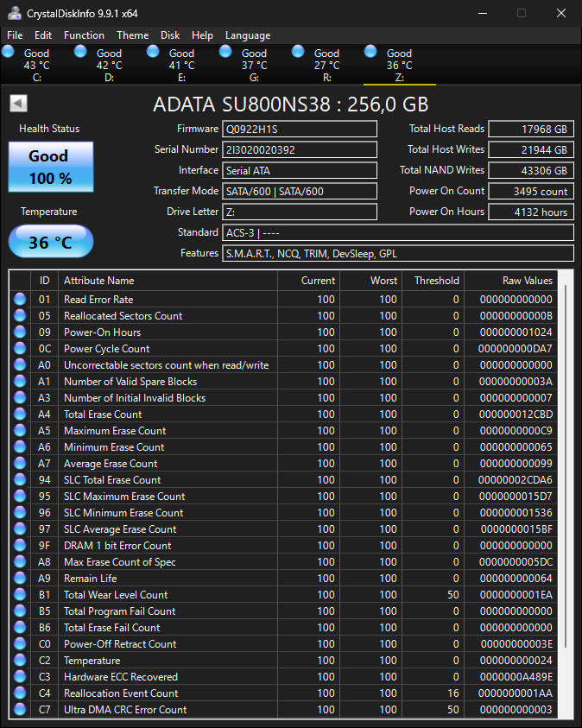Viewport: 582px width, 728px height.
Task: Click status orb for Power-On Hours row
Action: (20, 332)
